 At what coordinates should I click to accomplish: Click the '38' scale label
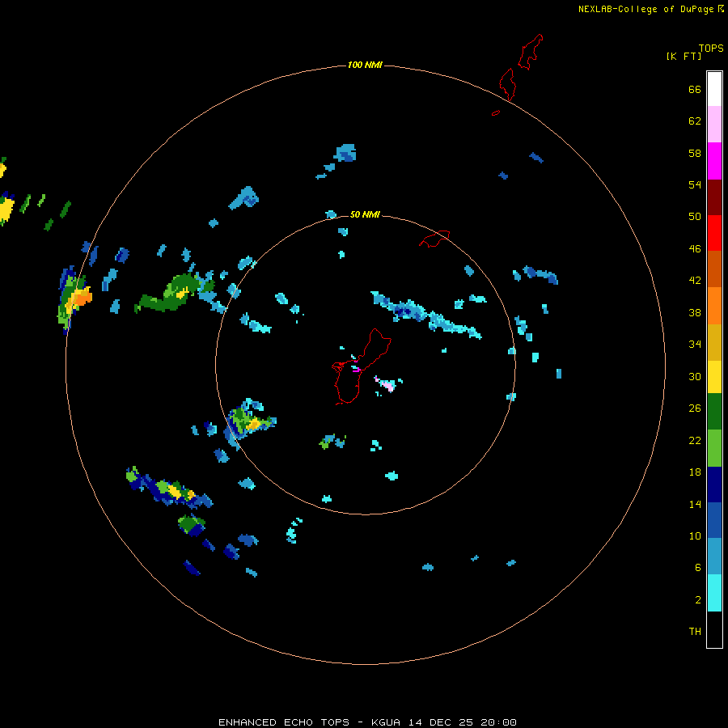pos(695,312)
